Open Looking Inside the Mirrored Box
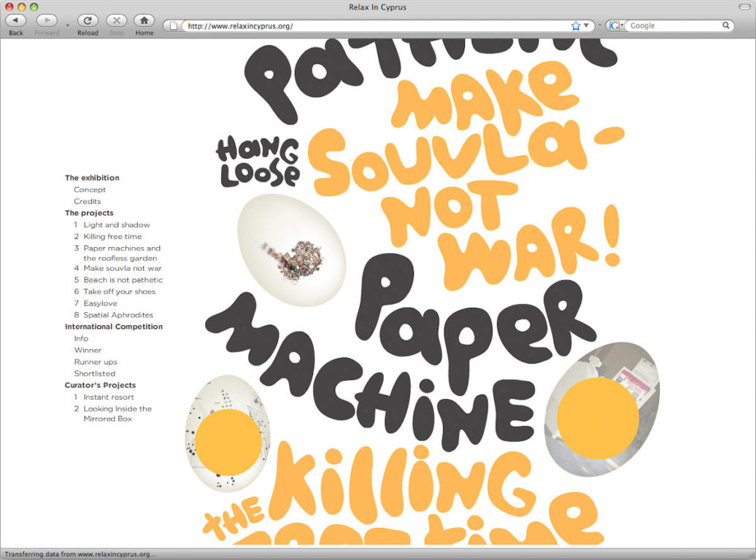756x560 pixels. point(117,414)
